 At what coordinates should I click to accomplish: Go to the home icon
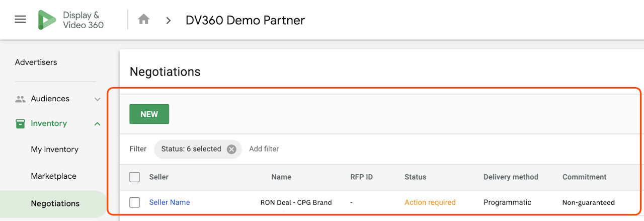144,20
